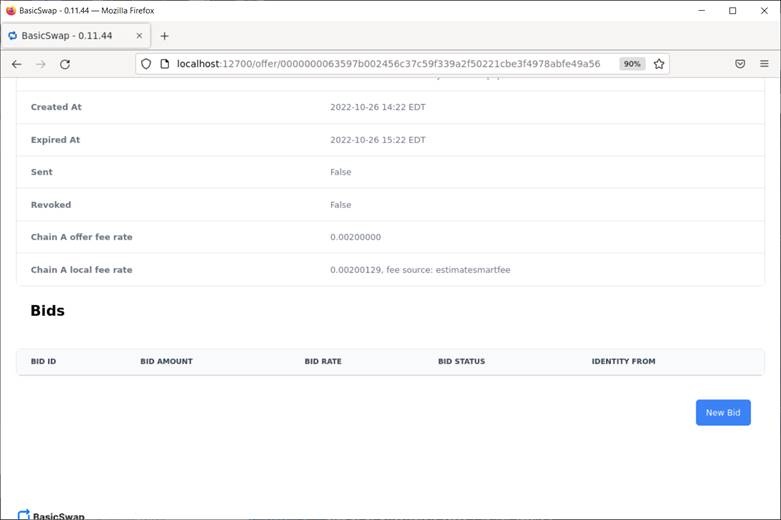
Task: Select the 2022-10-26 15:22 EDT value
Action: point(378,140)
